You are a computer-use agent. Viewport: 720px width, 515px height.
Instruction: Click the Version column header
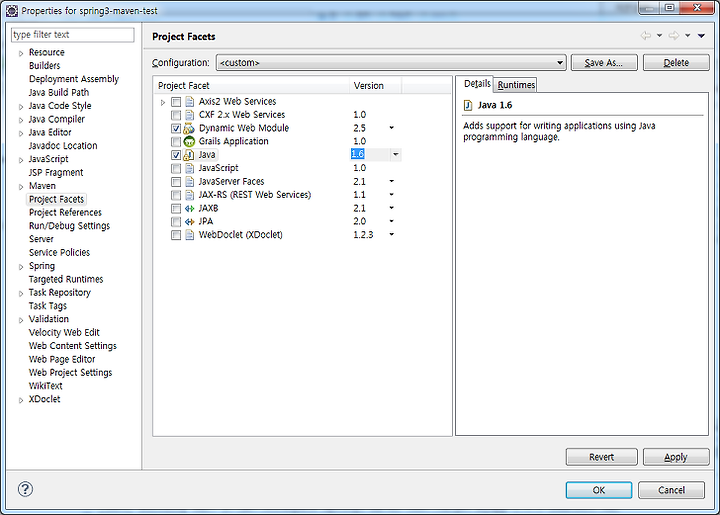[375, 85]
